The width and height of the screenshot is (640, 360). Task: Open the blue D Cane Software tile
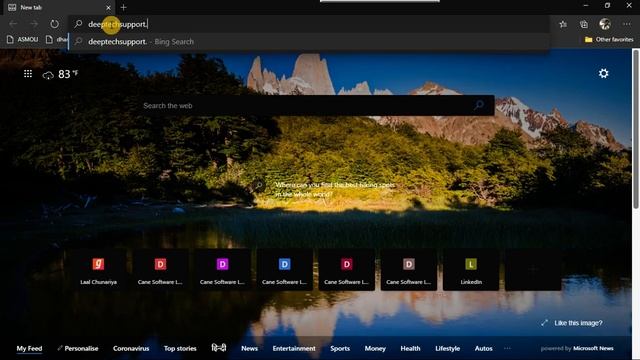pyautogui.click(x=284, y=270)
